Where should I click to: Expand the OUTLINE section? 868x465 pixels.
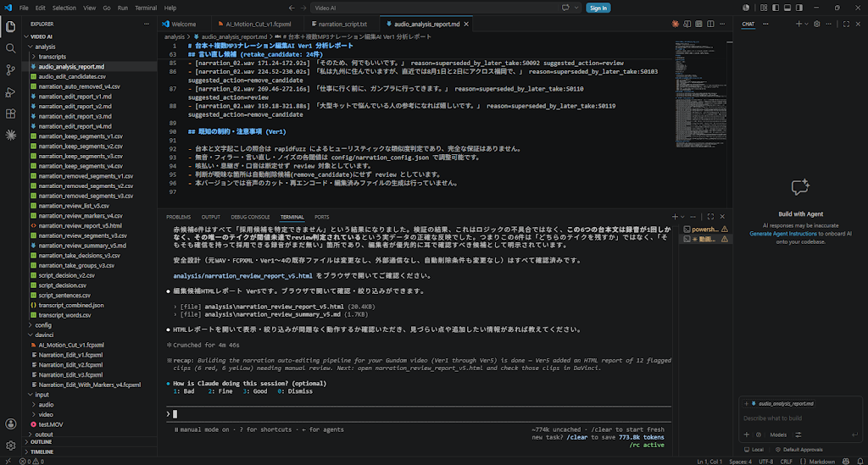(x=41, y=442)
